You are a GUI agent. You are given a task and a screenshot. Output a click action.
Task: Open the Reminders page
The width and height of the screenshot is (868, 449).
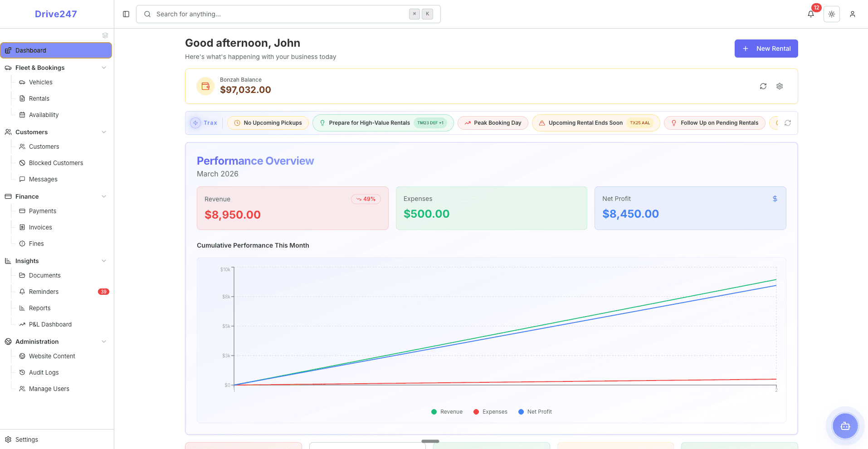tap(44, 292)
